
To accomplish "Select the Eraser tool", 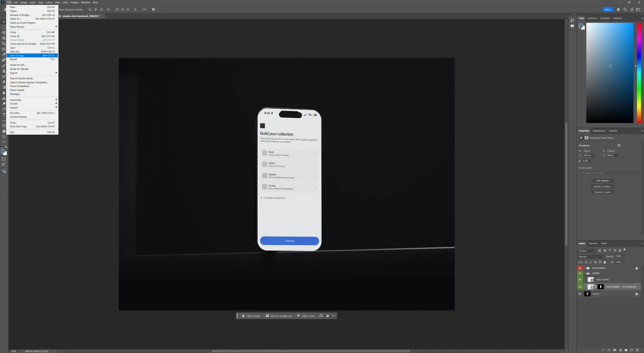I will (x=4, y=82).
